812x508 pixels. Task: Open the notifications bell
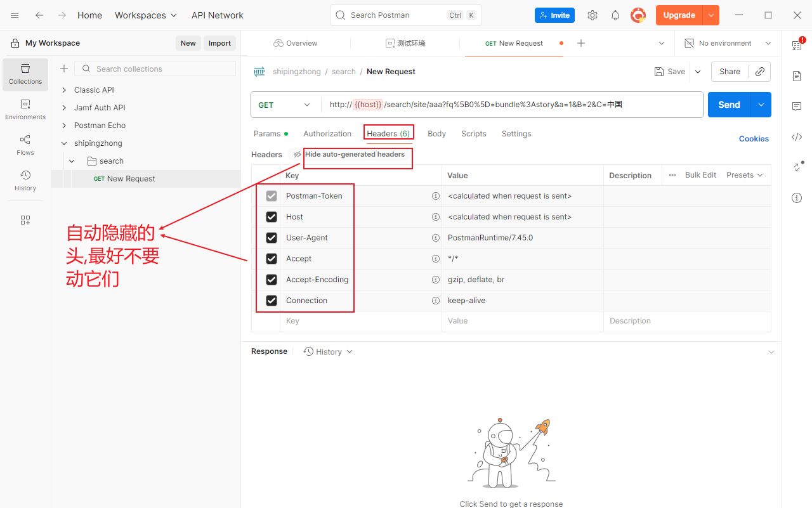click(x=615, y=15)
